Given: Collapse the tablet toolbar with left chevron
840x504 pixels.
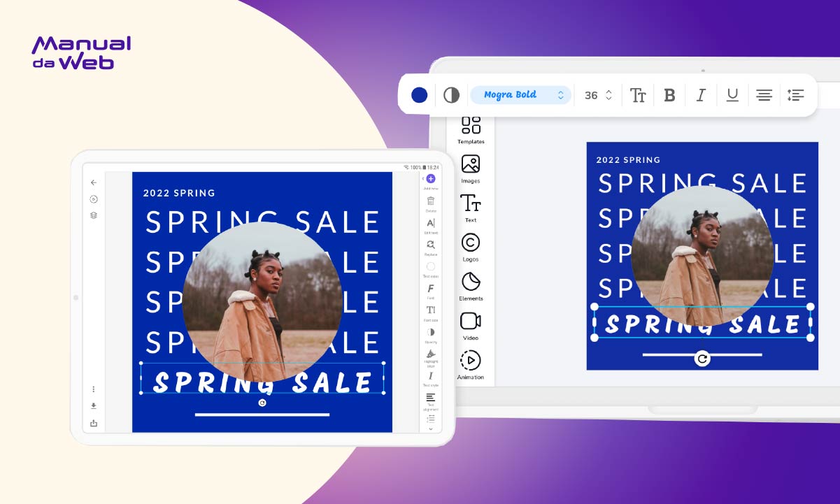Looking at the screenshot, I should click(423, 180).
